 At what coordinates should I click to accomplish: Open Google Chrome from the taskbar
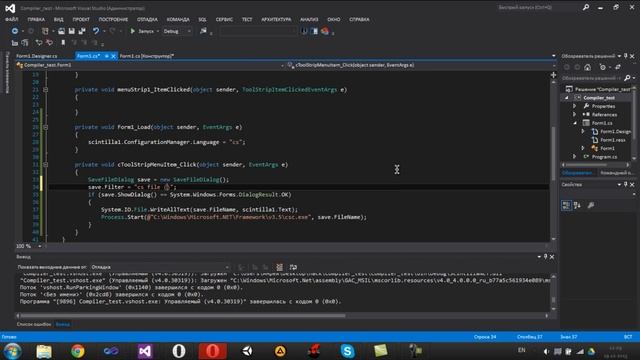(78, 351)
